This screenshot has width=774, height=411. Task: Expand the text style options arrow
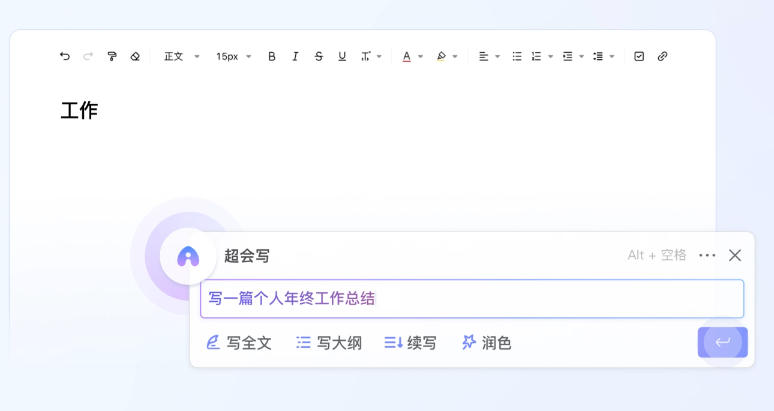click(x=379, y=57)
